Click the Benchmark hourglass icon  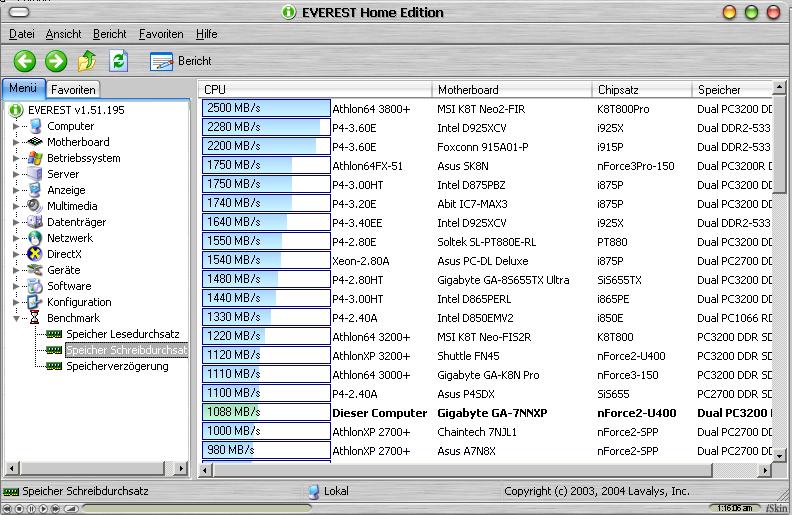pyautogui.click(x=34, y=318)
